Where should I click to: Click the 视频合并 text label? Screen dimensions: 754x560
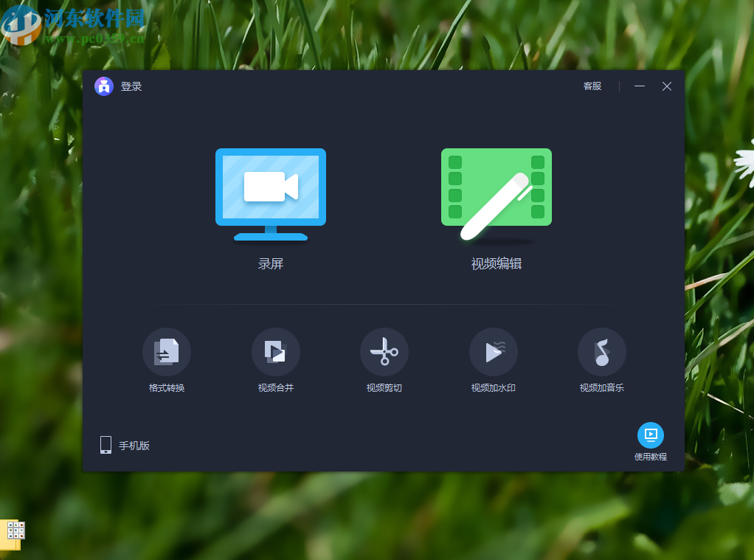275,388
